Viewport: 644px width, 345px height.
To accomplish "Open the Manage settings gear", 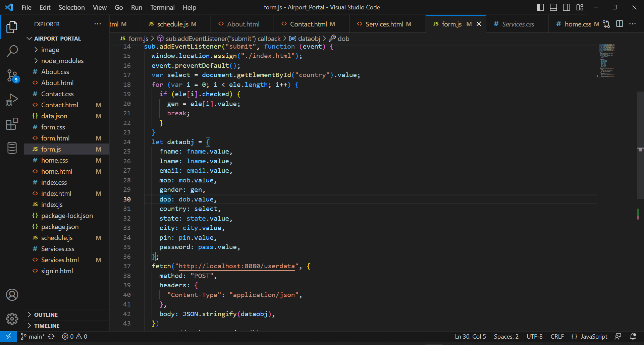I will [12, 319].
